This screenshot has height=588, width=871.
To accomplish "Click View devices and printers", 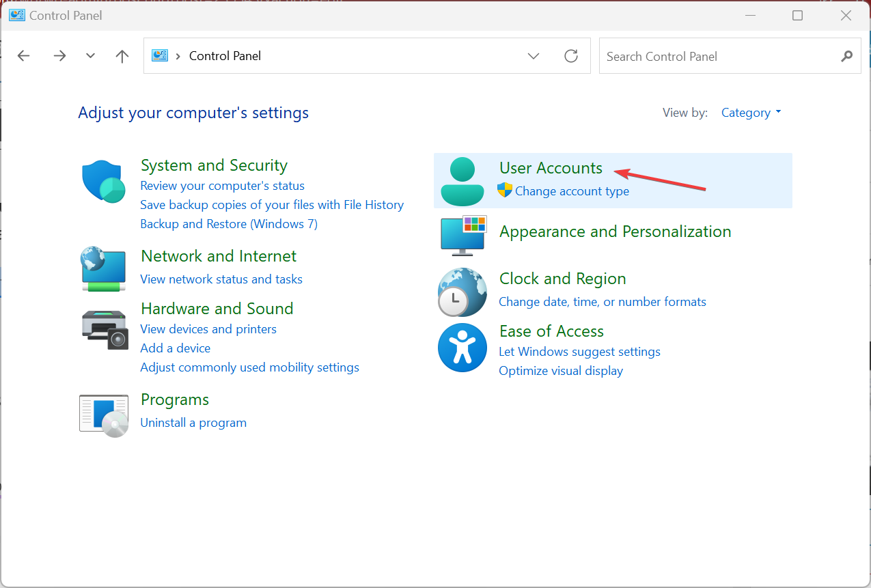I will pyautogui.click(x=208, y=329).
